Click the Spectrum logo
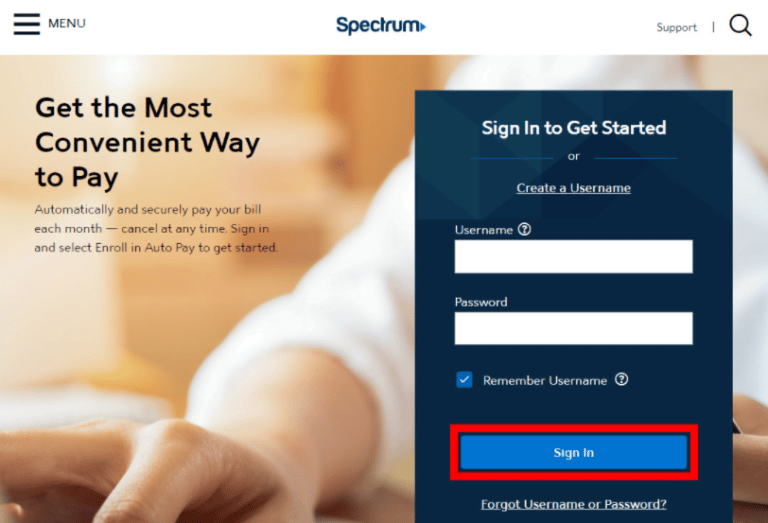Screen dimensions: 768x523 381,25
